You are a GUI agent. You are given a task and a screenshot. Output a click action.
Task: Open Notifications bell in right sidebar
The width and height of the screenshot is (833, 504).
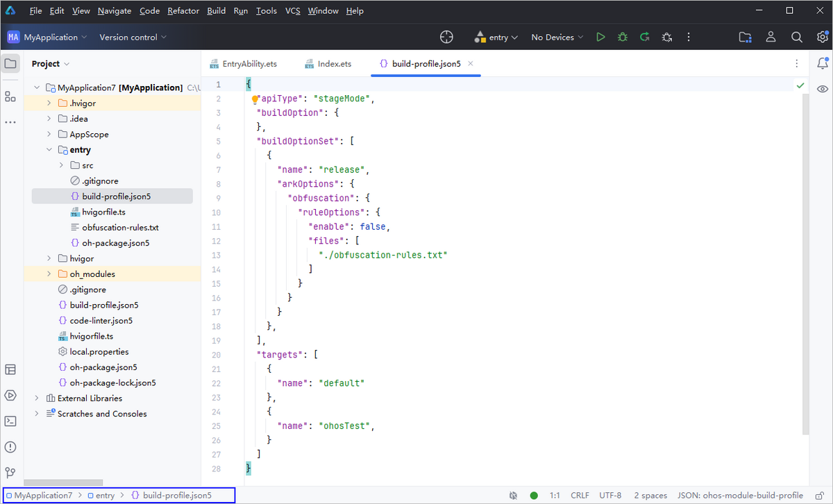click(x=823, y=64)
